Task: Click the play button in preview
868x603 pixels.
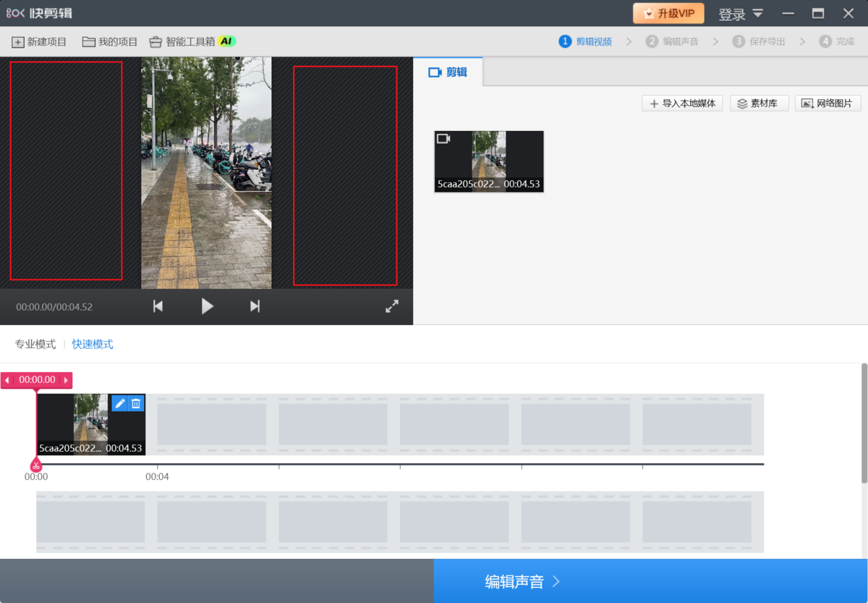Action: click(x=207, y=306)
